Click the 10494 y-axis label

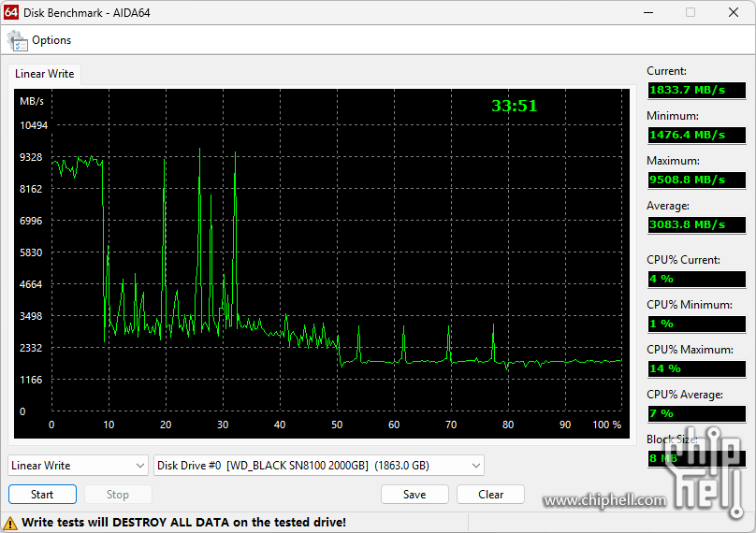(34, 126)
